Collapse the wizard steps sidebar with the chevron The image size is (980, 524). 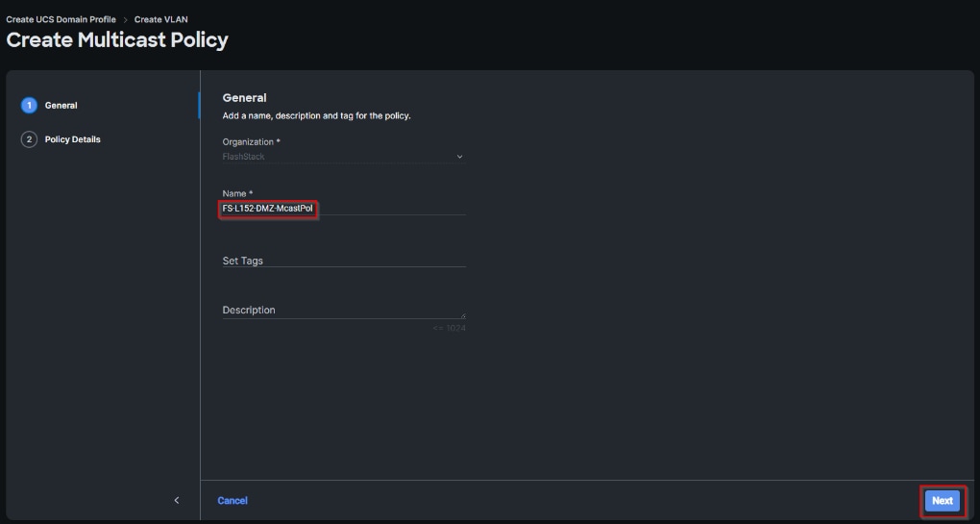(176, 500)
